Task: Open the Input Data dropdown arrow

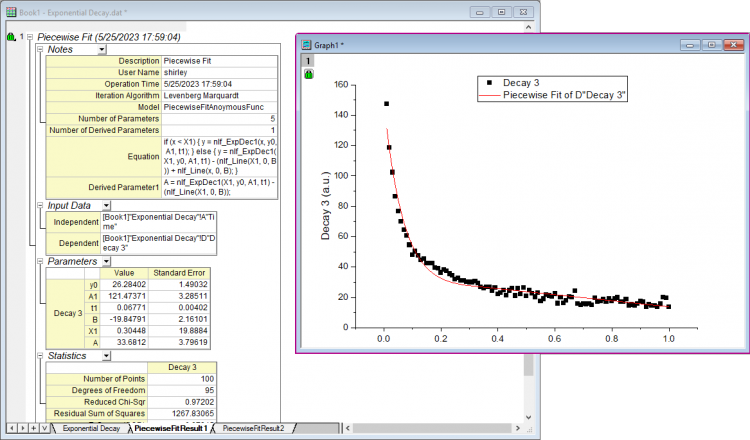Action: coord(106,206)
